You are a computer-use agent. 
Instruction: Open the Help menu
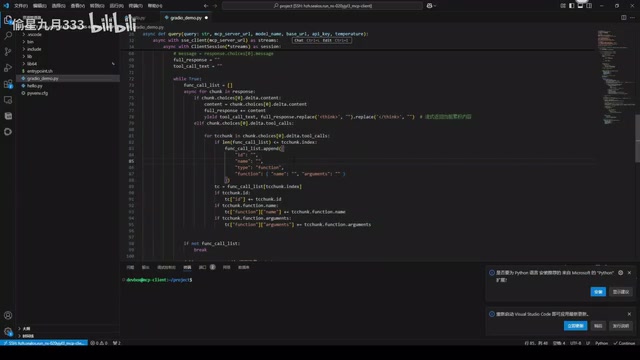(155, 6)
